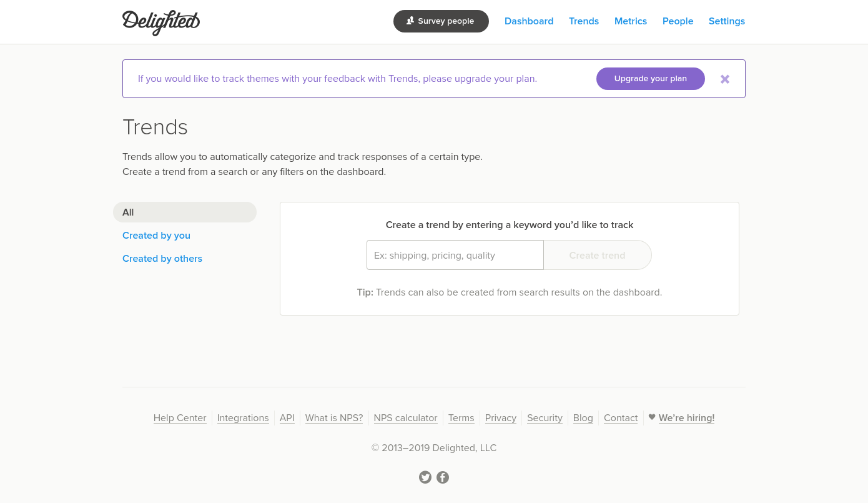The width and height of the screenshot is (868, 503).
Task: Open the Integrations footer link
Action: (x=243, y=418)
